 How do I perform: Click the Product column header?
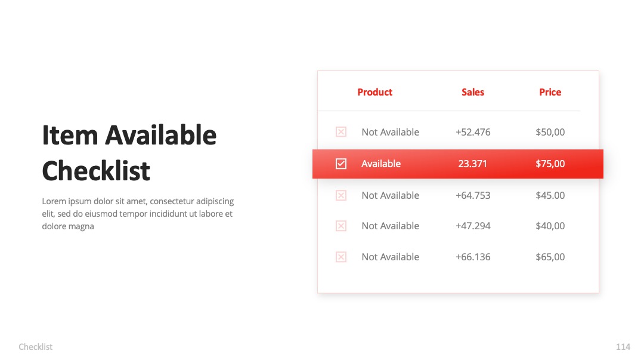pyautogui.click(x=374, y=92)
